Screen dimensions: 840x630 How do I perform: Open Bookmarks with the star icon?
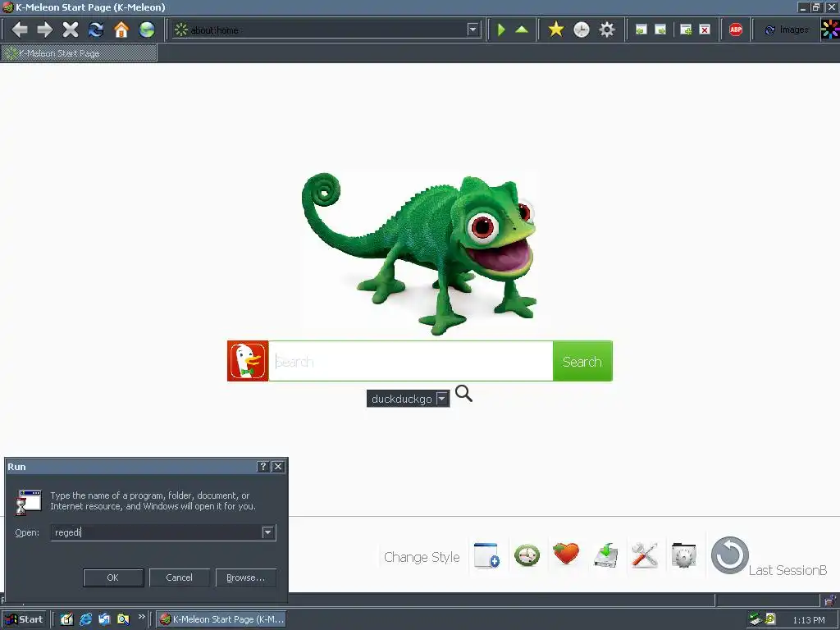click(x=556, y=30)
